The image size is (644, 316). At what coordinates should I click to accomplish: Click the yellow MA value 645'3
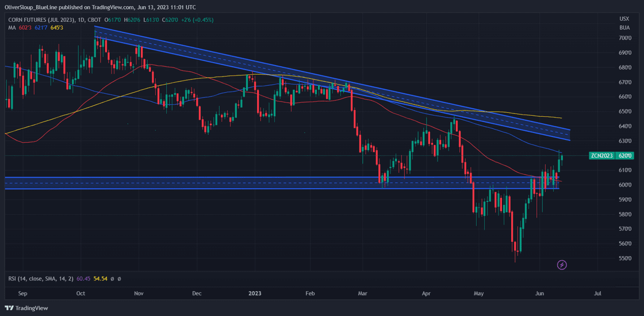click(57, 28)
